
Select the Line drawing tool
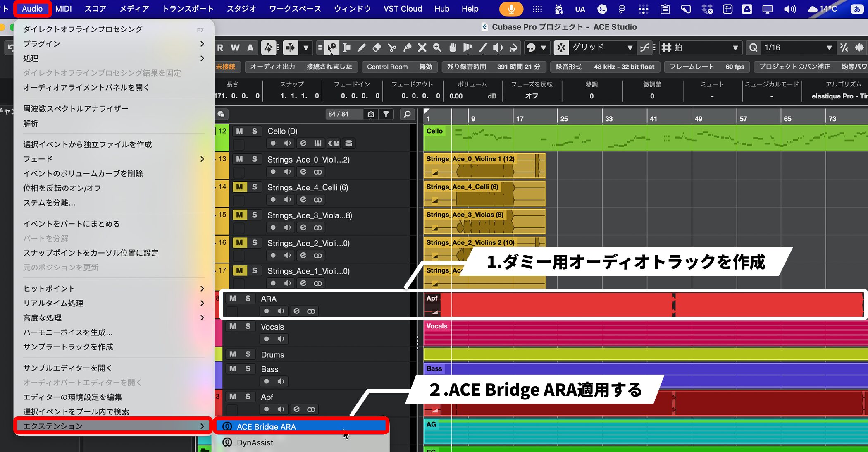coord(483,48)
